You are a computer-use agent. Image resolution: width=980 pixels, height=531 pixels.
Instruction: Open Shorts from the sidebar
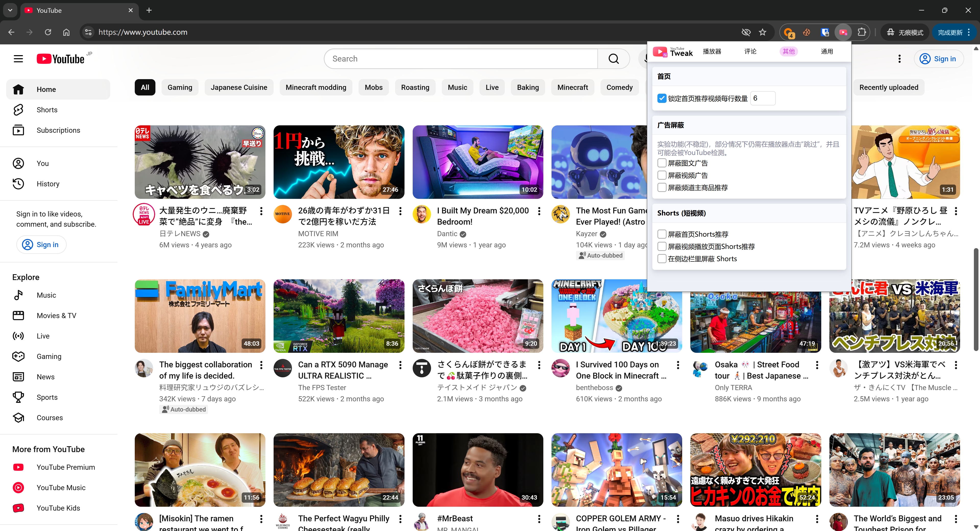click(47, 110)
